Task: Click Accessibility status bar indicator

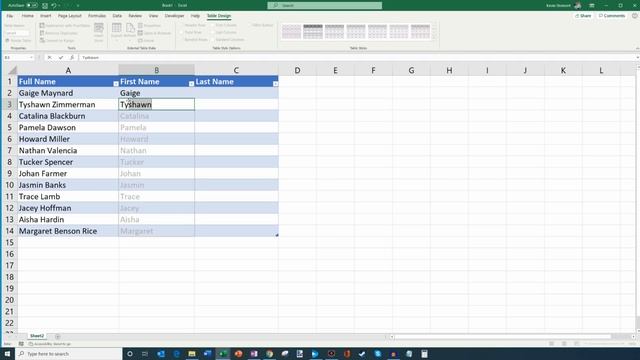Action: tap(50, 344)
